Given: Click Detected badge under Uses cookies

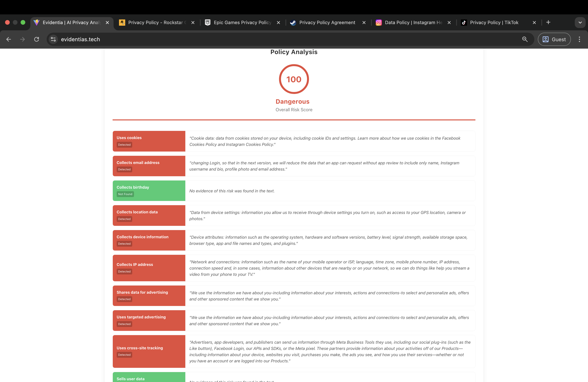Looking at the screenshot, I should pyautogui.click(x=124, y=145).
